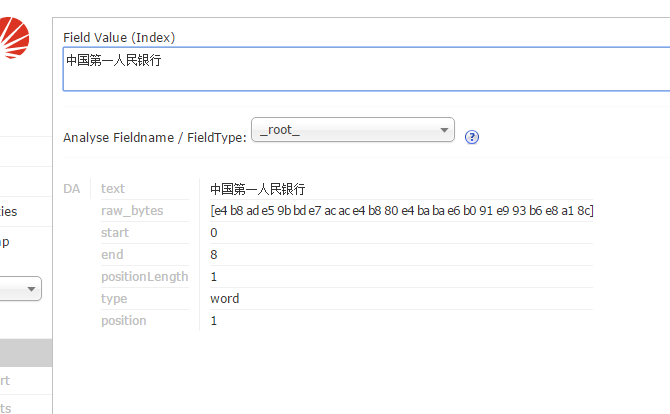Open the _root_ fieldname dropdown
Viewport: 670px width, 414px height.
pos(353,129)
